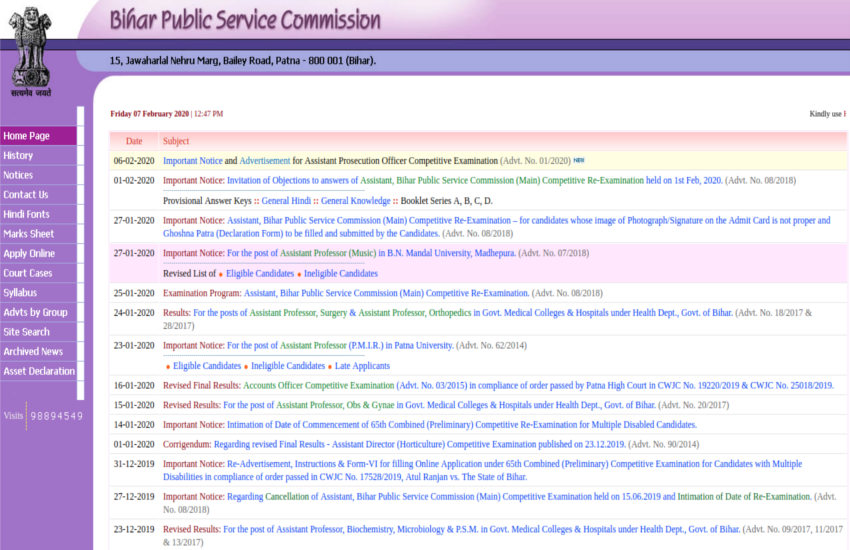This screenshot has height=550, width=850.
Task: Open Archived News in the sidebar
Action: pyautogui.click(x=33, y=351)
